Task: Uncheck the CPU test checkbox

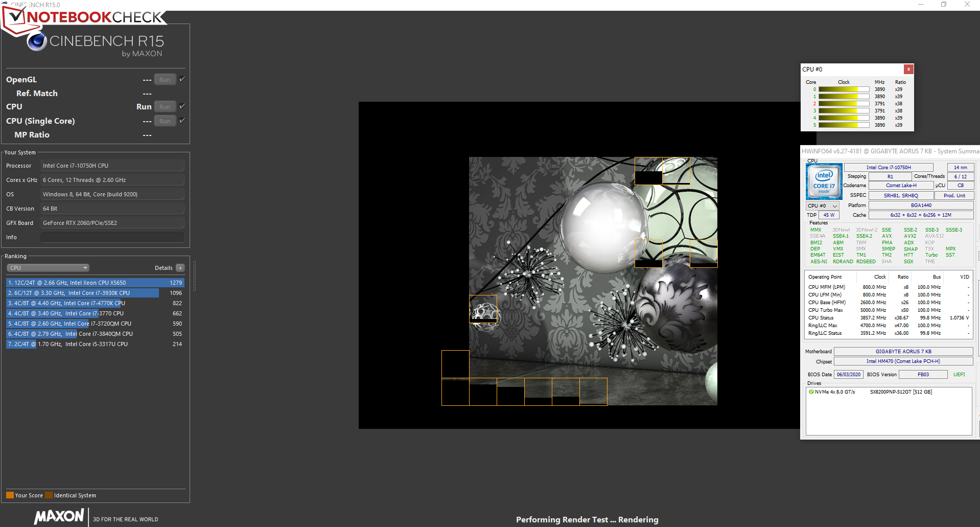Action: point(182,106)
